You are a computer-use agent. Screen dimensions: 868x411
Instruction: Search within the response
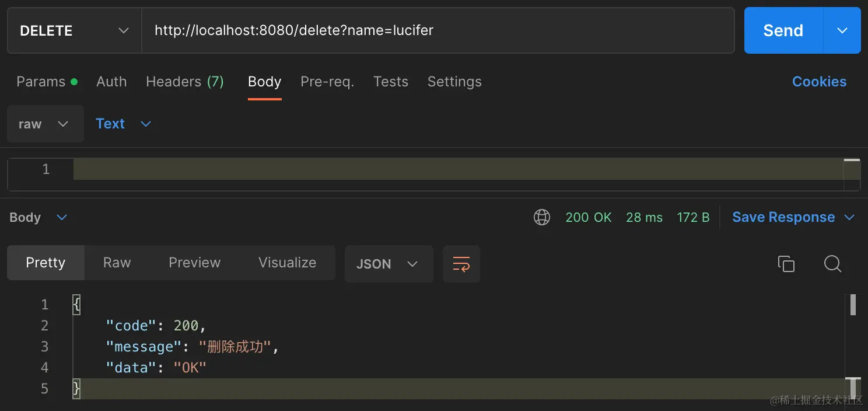click(x=832, y=264)
